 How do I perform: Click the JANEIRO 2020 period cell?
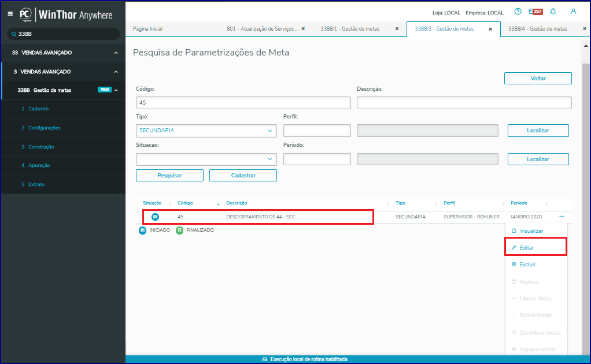(x=526, y=217)
